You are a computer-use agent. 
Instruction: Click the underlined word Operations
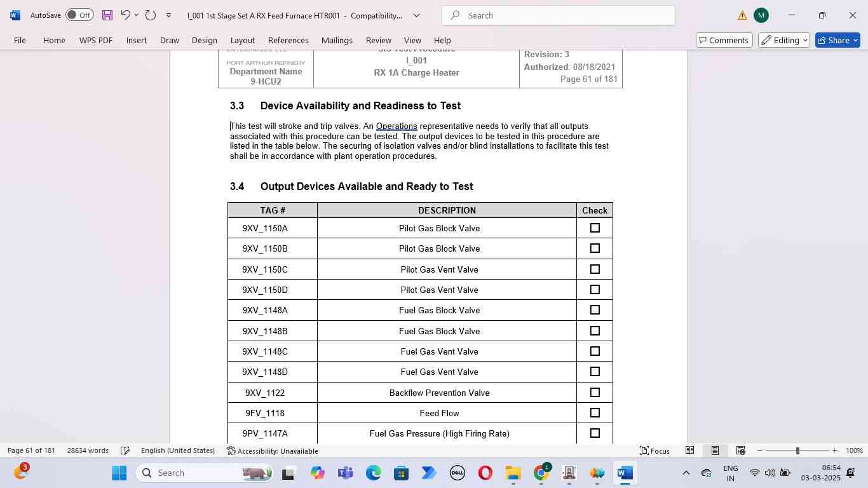point(397,126)
